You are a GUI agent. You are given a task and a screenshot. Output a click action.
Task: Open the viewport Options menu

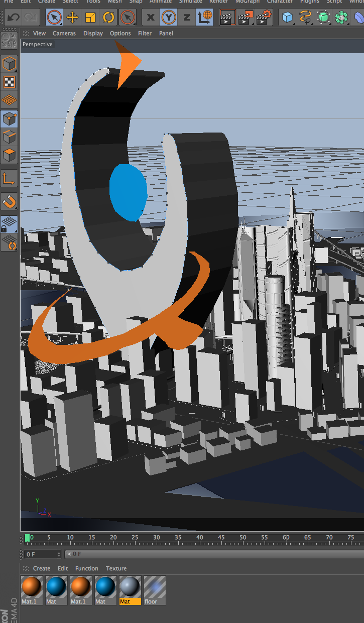120,33
